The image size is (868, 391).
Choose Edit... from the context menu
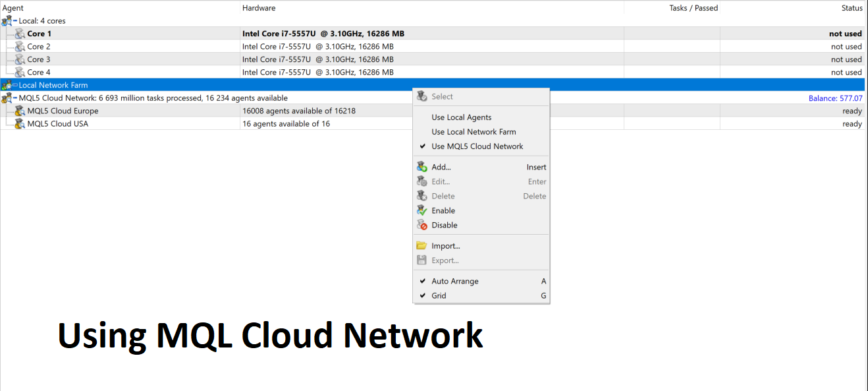(481, 181)
